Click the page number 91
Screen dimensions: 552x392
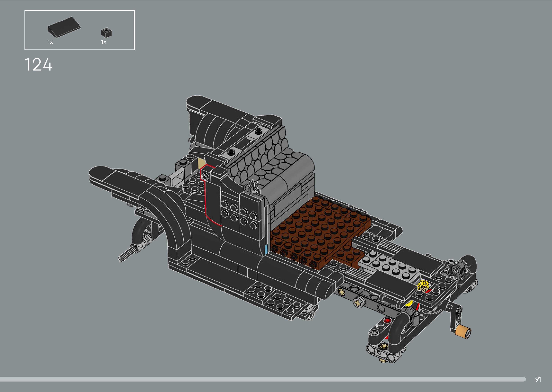pos(538,379)
